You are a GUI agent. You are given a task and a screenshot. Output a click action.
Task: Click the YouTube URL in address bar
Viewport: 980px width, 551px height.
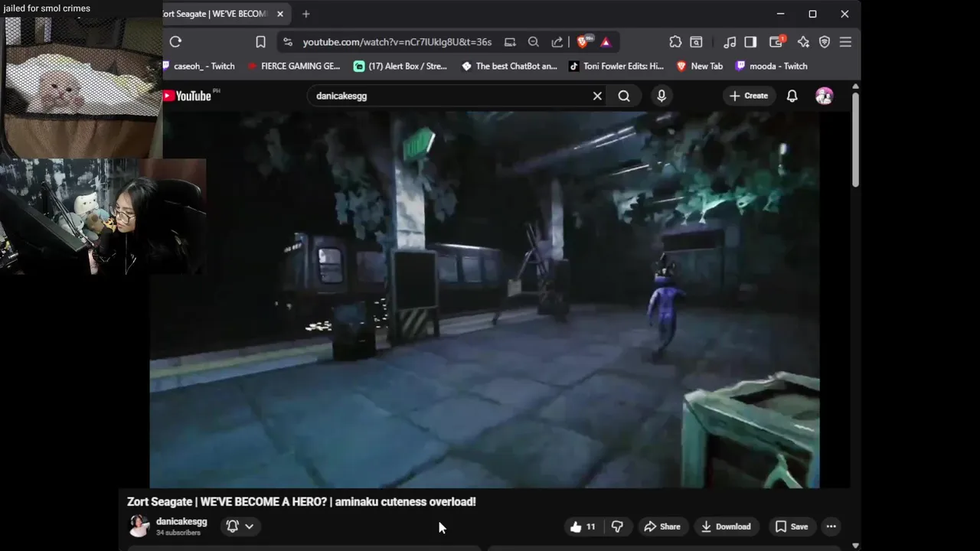coord(397,42)
